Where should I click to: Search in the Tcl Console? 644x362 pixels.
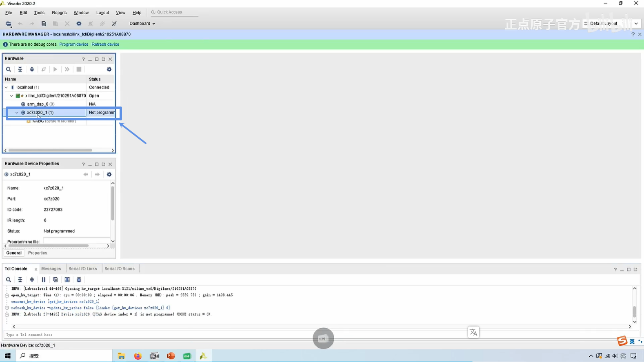(8, 280)
